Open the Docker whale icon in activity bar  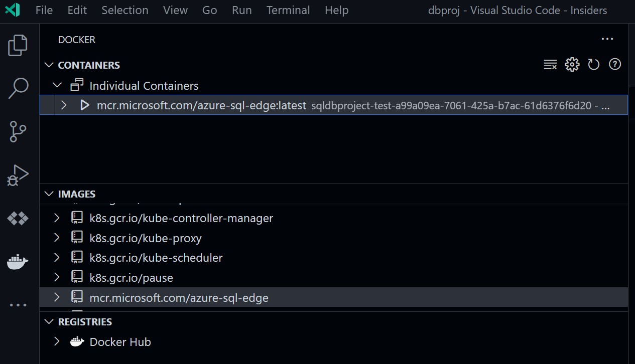(18, 262)
